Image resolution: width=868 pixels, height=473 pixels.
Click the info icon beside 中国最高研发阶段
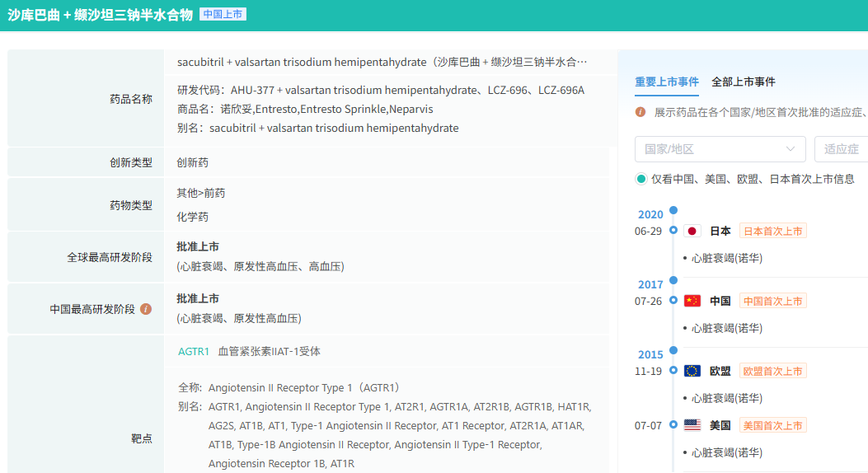pos(146,309)
